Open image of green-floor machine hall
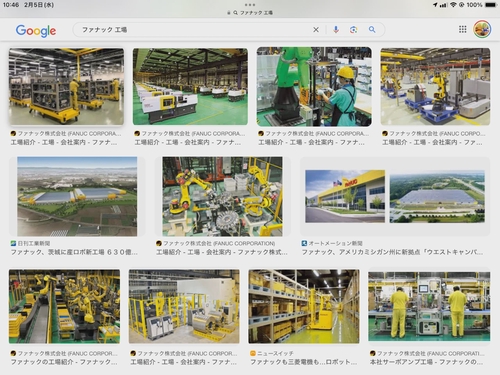 coord(190,86)
